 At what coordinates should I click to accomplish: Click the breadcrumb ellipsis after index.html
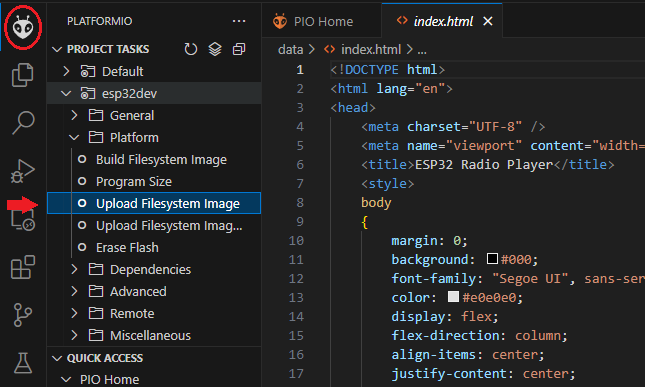click(x=422, y=50)
